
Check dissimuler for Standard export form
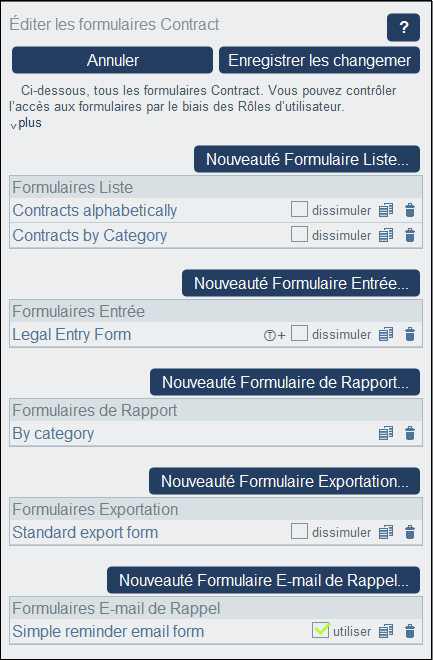(299, 531)
